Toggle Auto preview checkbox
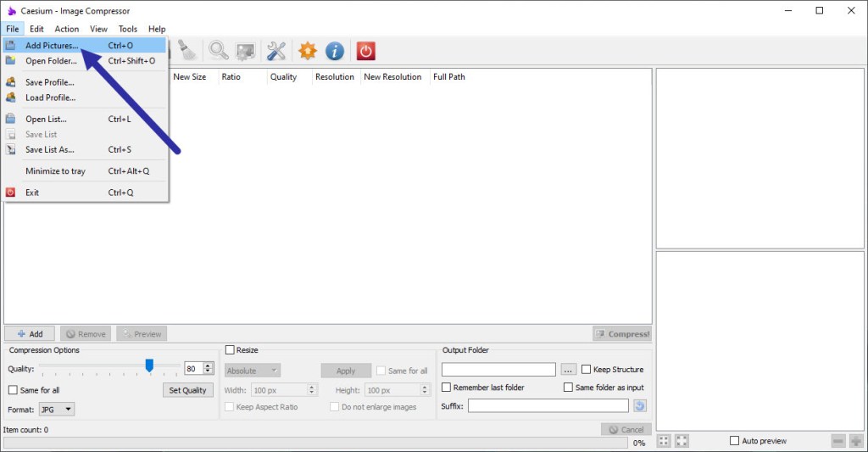Viewport: 868px width, 452px height. [x=735, y=441]
